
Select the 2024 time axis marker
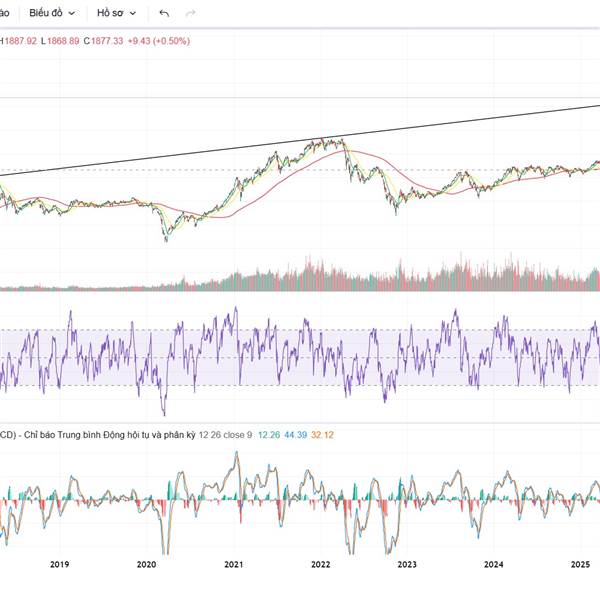[493, 565]
